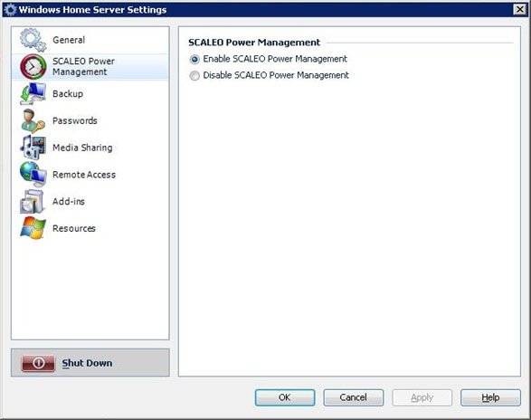Image resolution: width=531 pixels, height=420 pixels.
Task: Click the red power icon on Shut Down
Action: point(38,363)
